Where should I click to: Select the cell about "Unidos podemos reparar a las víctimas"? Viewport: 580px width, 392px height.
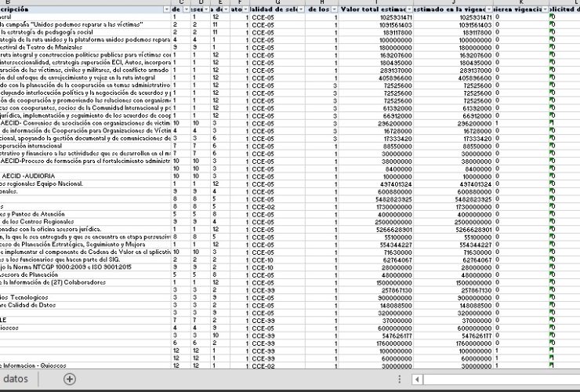pos(85,24)
